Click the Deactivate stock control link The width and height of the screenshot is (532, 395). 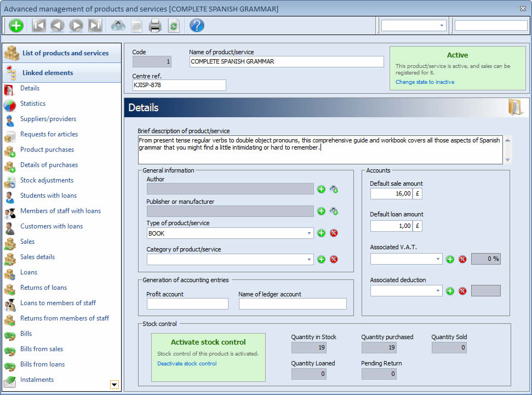(x=187, y=364)
